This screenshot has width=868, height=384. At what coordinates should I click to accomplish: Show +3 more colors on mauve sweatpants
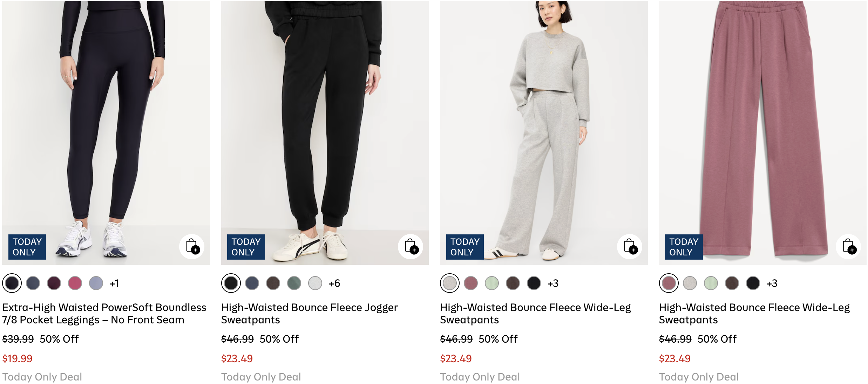coord(772,283)
